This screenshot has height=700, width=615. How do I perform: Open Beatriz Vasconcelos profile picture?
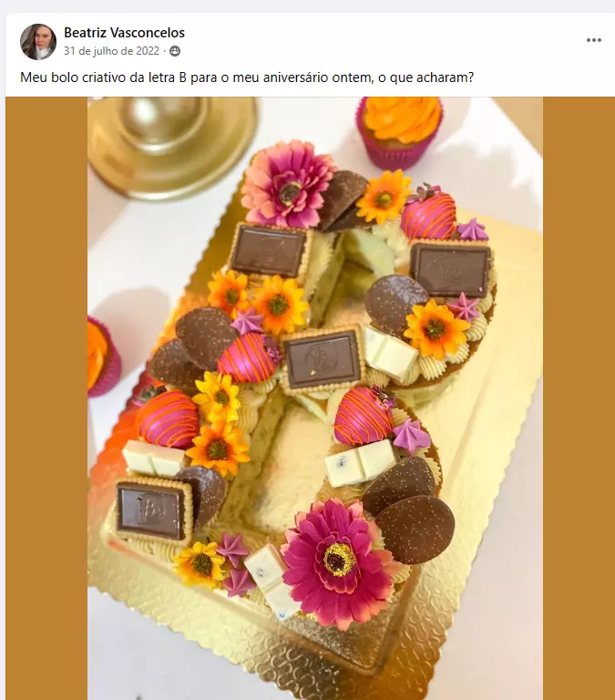click(x=38, y=42)
